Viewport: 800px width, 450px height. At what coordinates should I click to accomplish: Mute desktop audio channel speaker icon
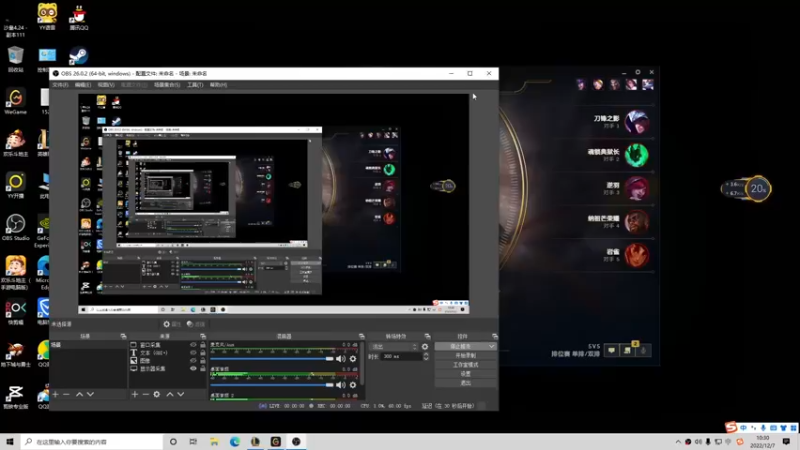coord(340,385)
